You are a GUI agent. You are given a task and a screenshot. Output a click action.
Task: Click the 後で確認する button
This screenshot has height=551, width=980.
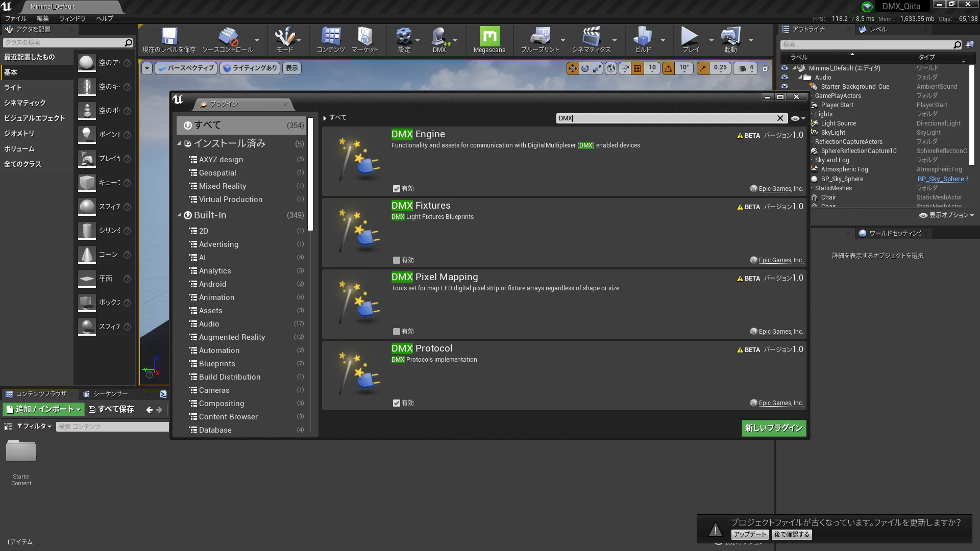[792, 534]
